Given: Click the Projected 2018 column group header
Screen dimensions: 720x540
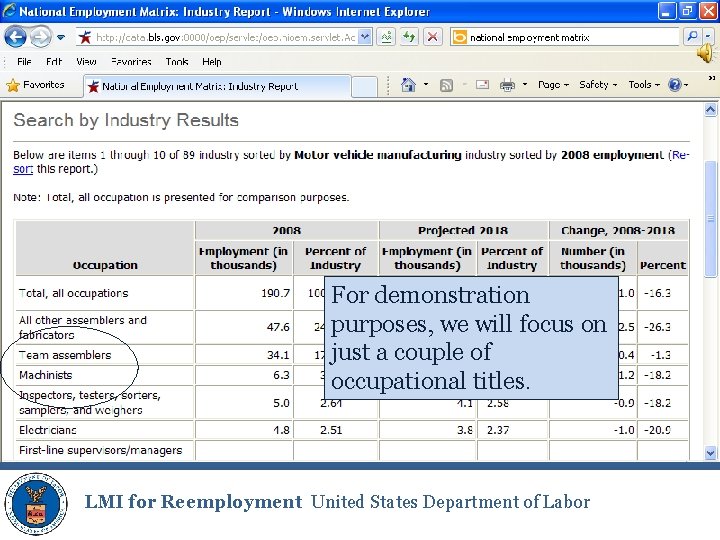Looking at the screenshot, I should click(463, 230).
